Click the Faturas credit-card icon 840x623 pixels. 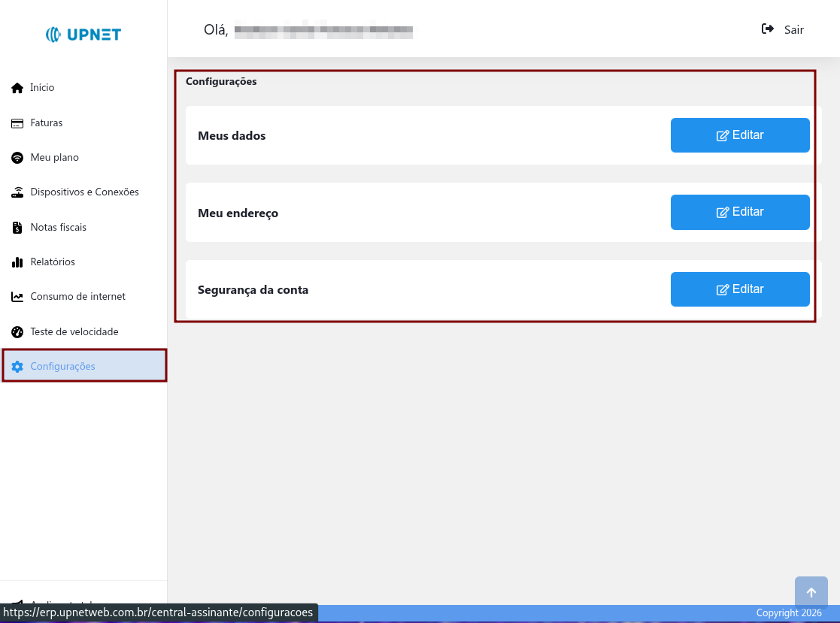coord(17,122)
